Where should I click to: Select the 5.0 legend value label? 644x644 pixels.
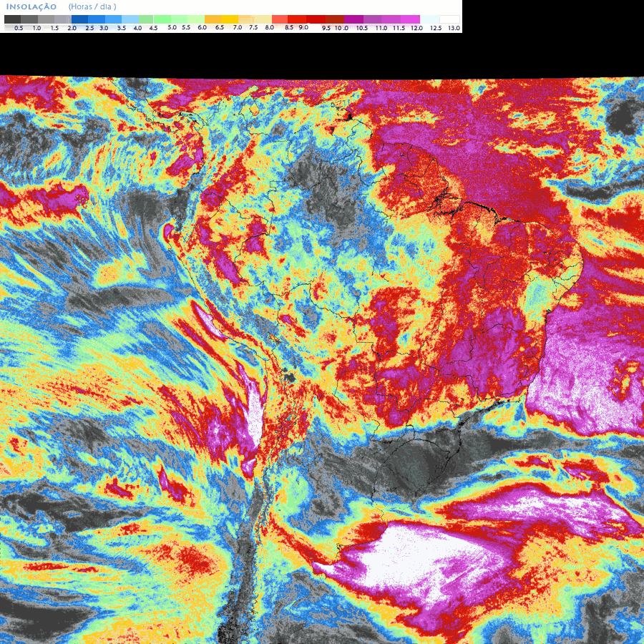(172, 27)
